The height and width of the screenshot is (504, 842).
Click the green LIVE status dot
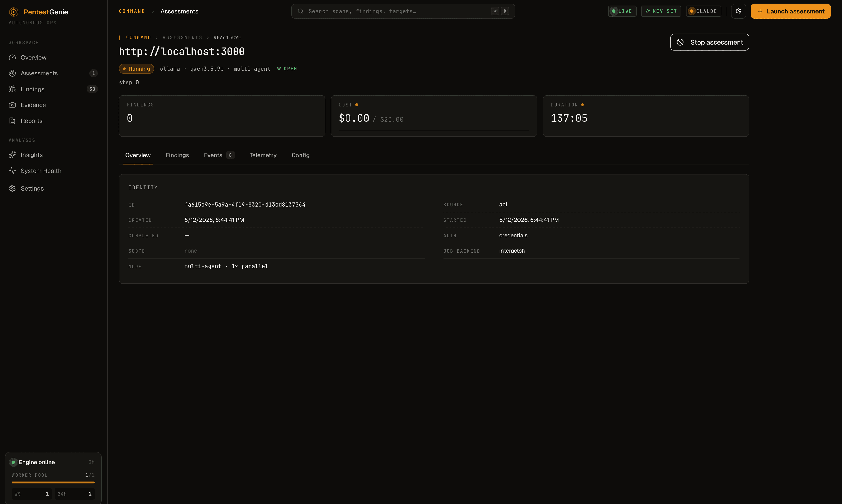pos(614,11)
